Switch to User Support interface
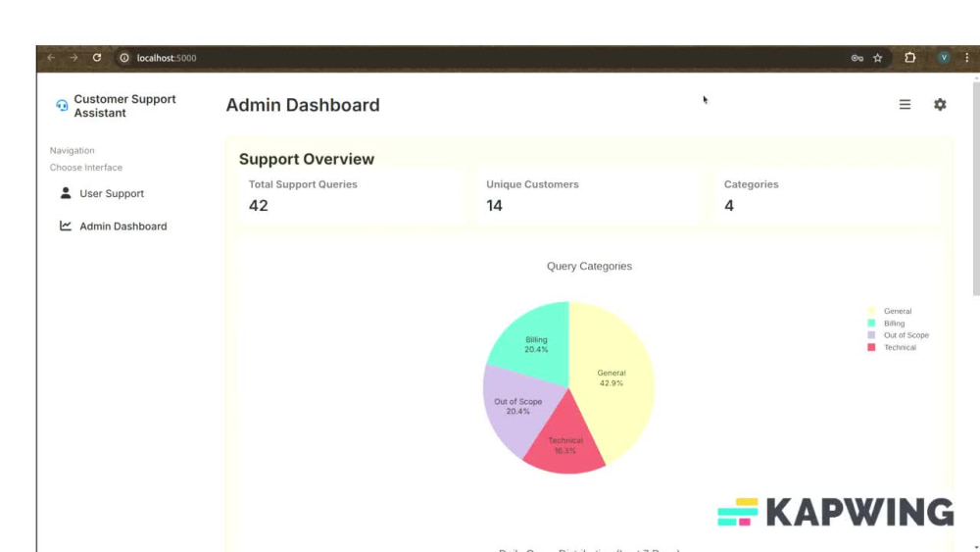 [x=112, y=193]
